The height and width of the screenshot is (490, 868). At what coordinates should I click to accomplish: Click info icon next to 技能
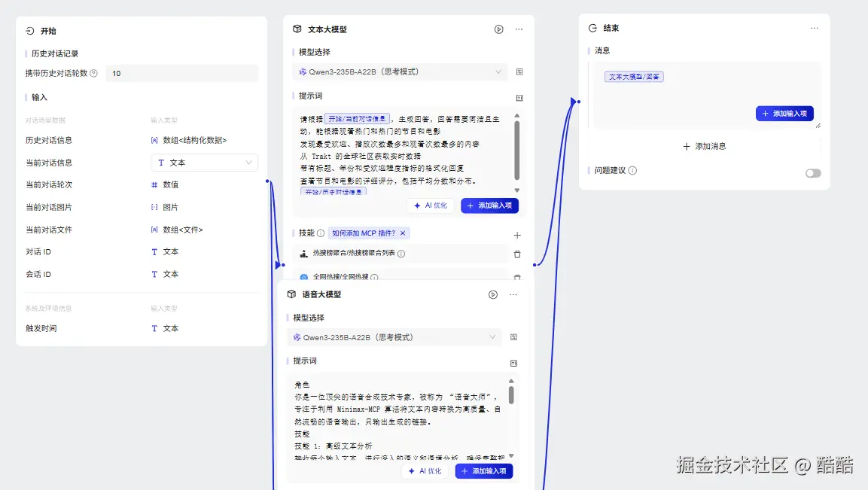click(x=321, y=233)
